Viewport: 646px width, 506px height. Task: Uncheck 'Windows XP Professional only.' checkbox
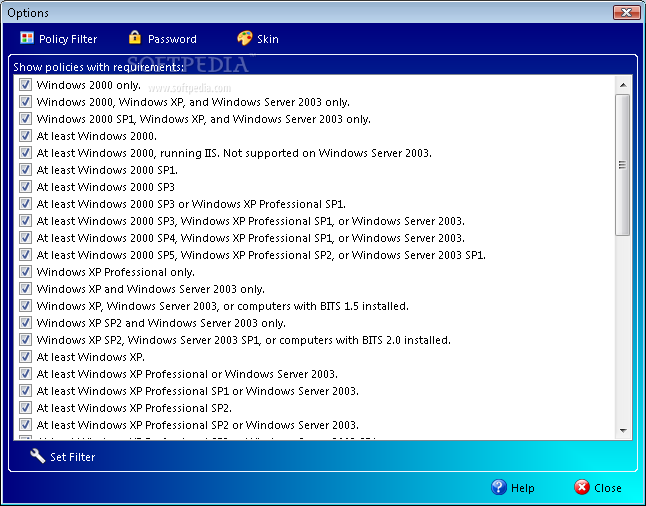coord(25,272)
